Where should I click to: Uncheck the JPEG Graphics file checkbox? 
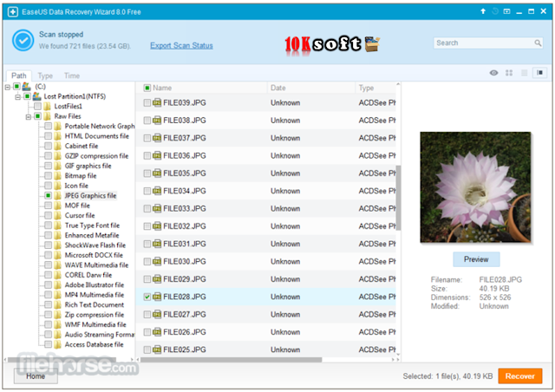point(49,195)
